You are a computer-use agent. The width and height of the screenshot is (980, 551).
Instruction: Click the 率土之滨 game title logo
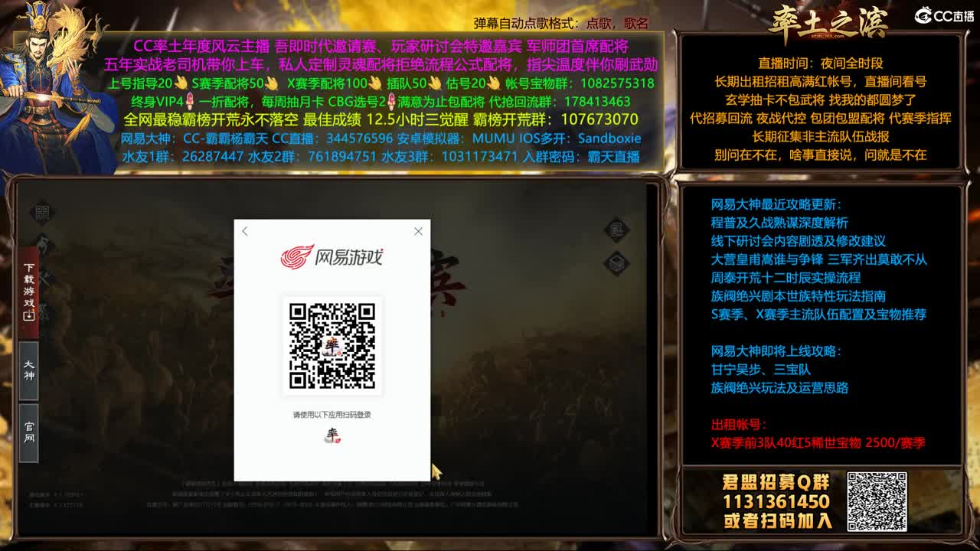pyautogui.click(x=828, y=21)
